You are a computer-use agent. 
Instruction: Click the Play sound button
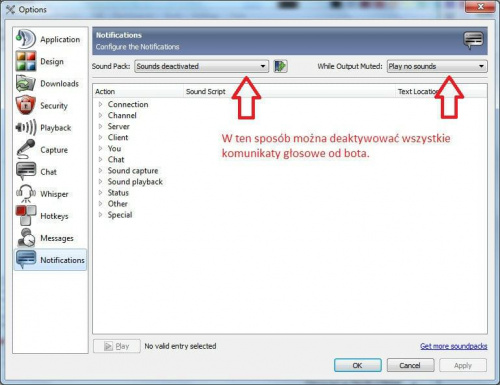point(117,346)
